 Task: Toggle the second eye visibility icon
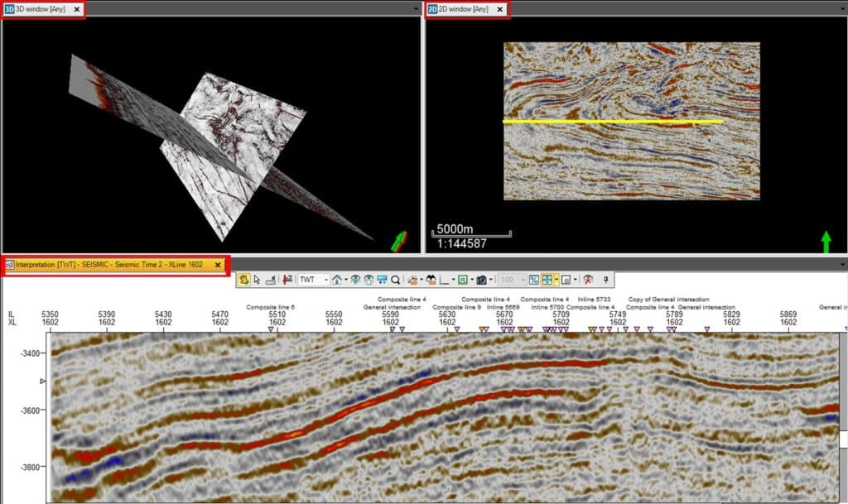pos(368,280)
